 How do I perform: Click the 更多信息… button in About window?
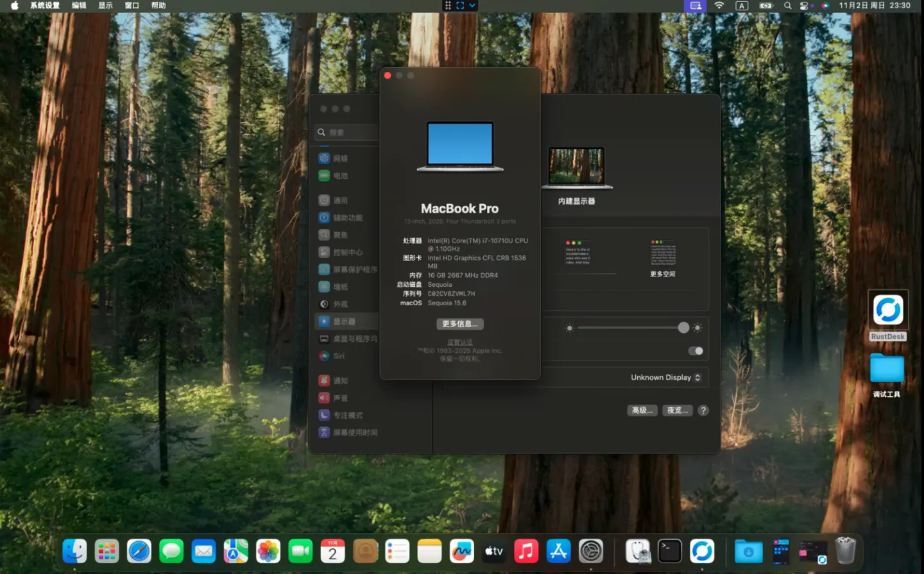pos(459,324)
